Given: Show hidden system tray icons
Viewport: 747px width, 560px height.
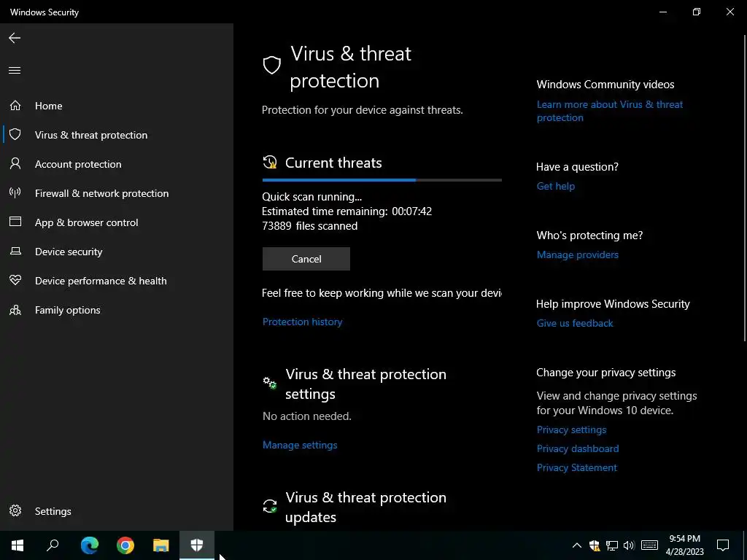Looking at the screenshot, I should click(576, 545).
